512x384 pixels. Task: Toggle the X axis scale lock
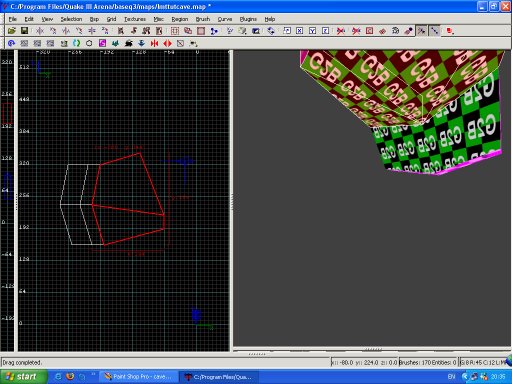coord(299,31)
